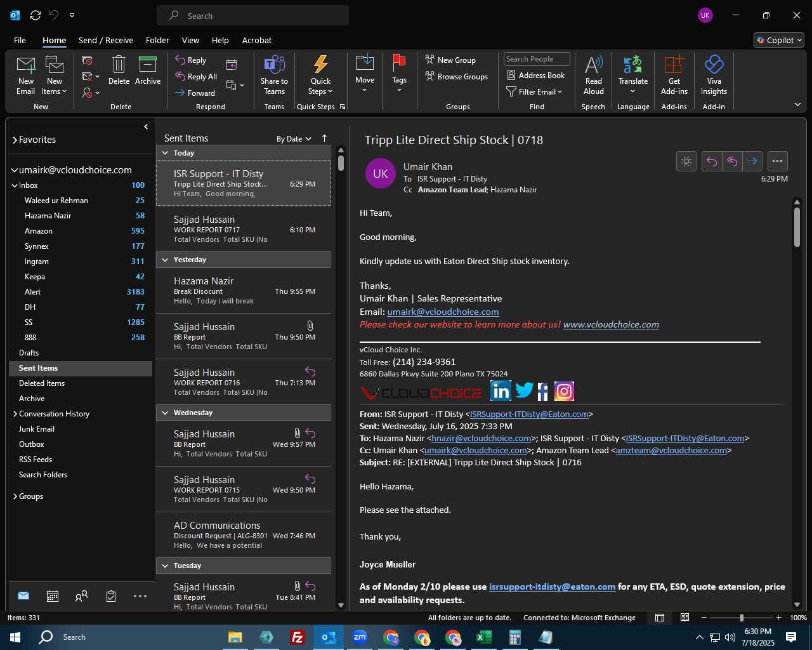Open the Copilot dropdown
Image resolution: width=812 pixels, height=650 pixels.
point(779,40)
